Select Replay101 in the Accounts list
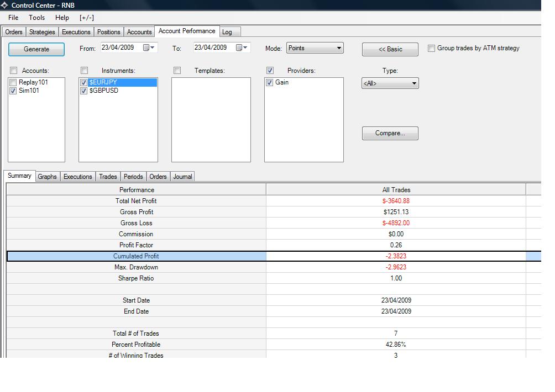This screenshot has width=555, height=392. (x=33, y=82)
